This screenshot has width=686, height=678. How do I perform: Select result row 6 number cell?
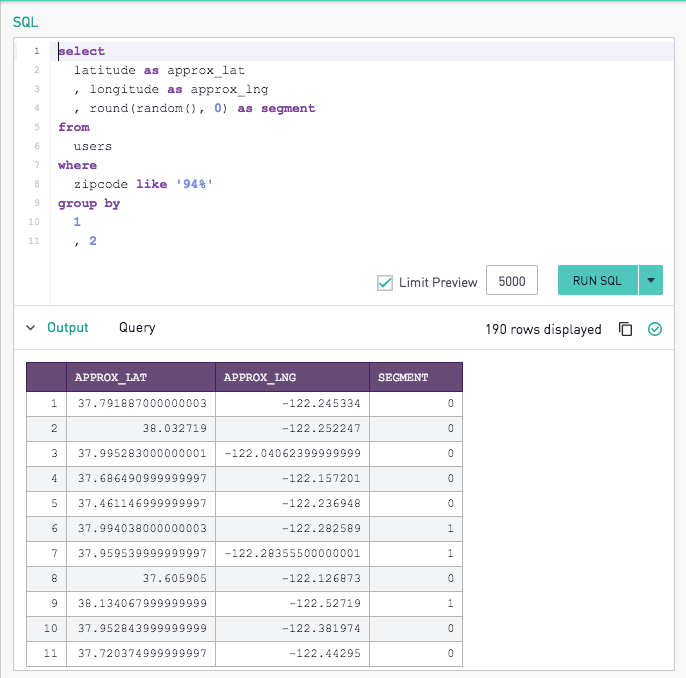(46, 528)
